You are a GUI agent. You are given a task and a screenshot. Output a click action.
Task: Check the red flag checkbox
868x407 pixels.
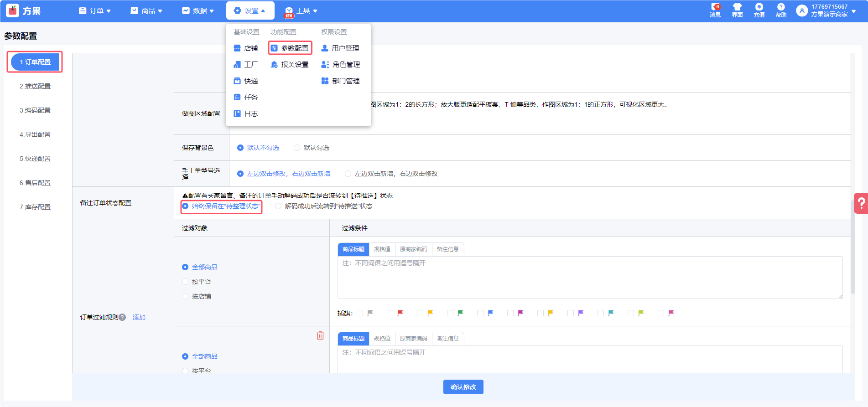tap(390, 313)
